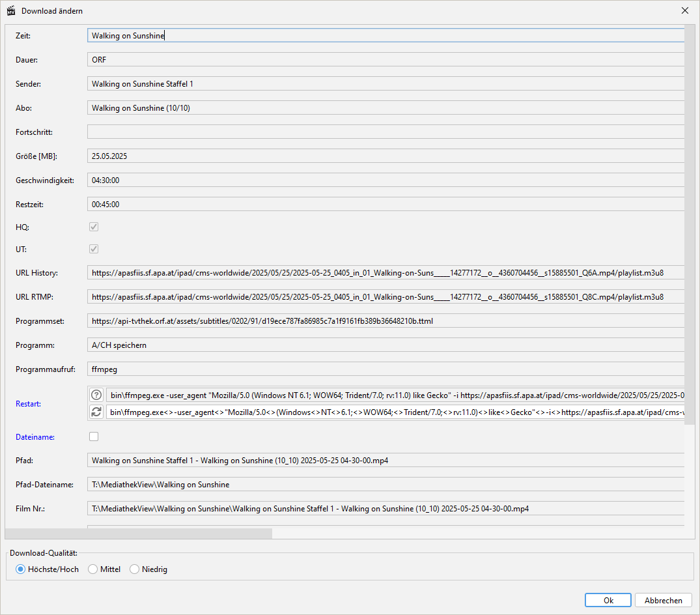Viewport: 700px width, 615px height.
Task: Toggle the UT checkbox
Action: [94, 249]
